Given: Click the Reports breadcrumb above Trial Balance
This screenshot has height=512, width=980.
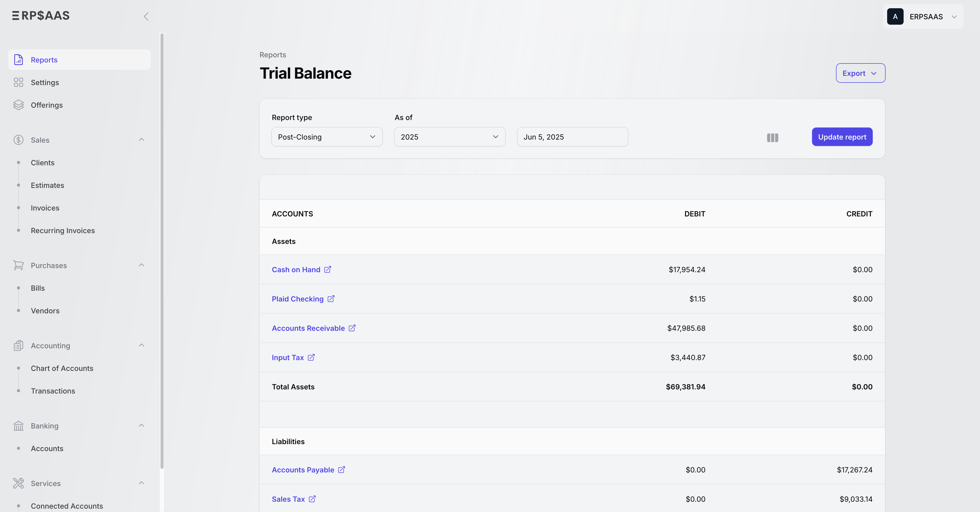Looking at the screenshot, I should (x=272, y=55).
